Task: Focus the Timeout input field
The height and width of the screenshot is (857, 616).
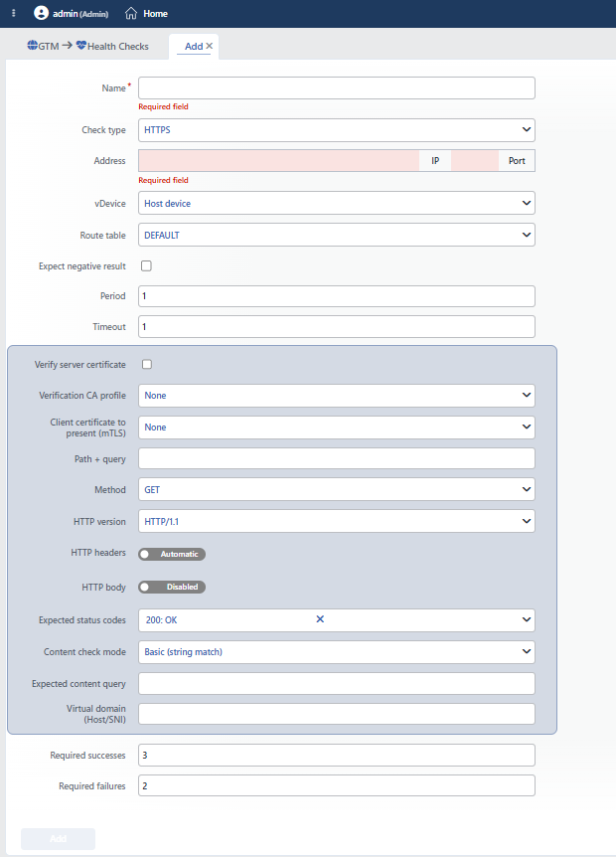Action: tap(337, 326)
